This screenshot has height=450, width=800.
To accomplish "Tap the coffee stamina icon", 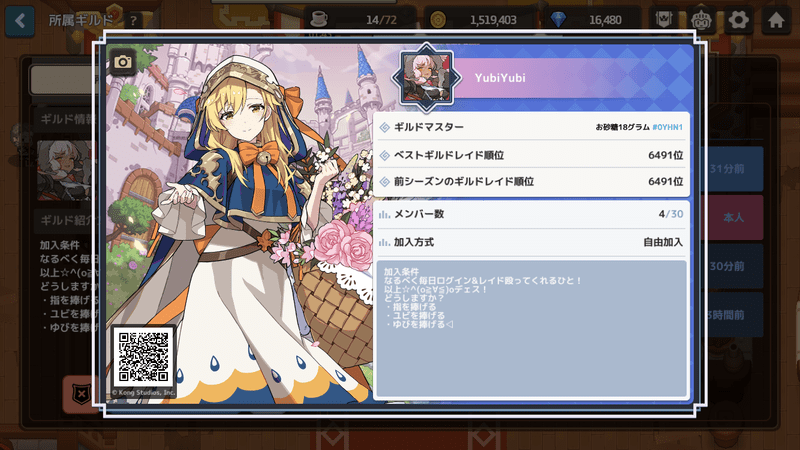I will [x=319, y=19].
